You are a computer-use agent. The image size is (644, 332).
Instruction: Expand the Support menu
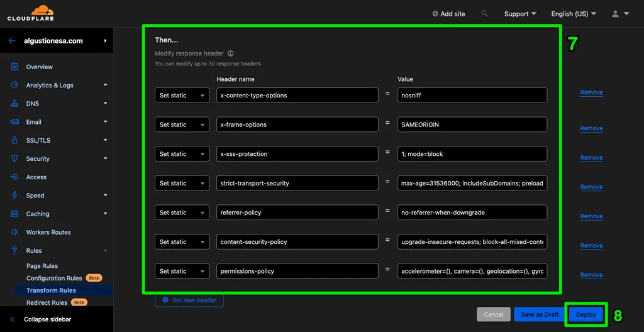tap(520, 14)
